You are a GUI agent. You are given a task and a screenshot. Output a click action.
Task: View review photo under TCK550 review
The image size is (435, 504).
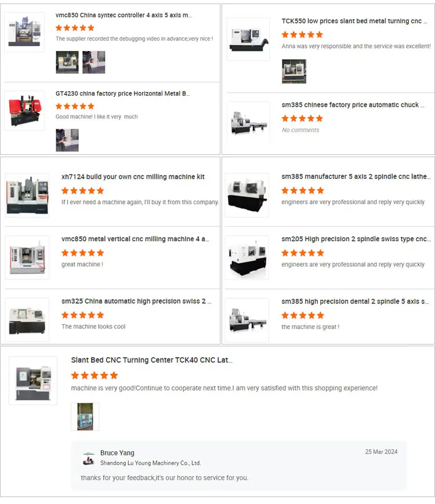[294, 71]
